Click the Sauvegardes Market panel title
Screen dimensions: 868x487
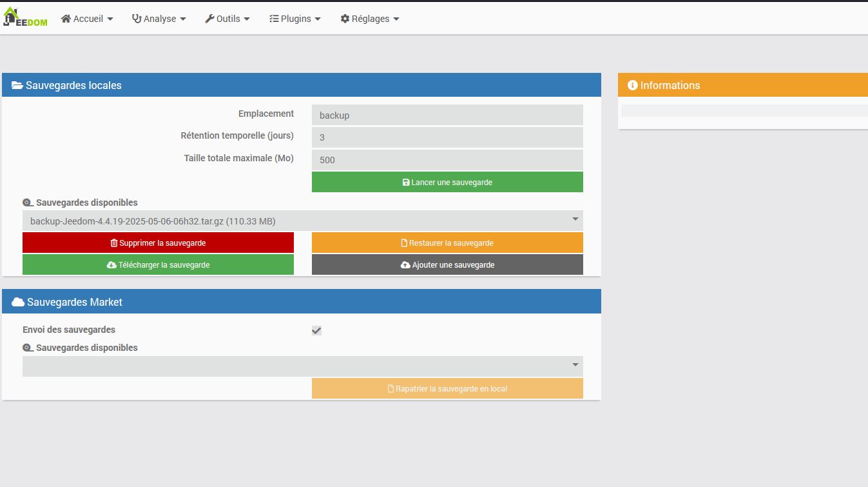tap(75, 302)
